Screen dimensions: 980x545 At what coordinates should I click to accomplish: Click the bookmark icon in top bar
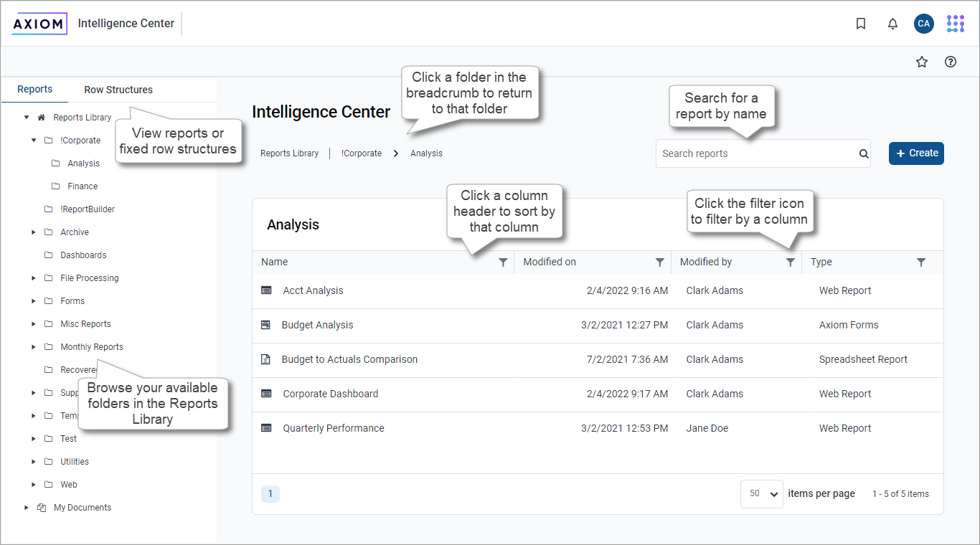861,24
